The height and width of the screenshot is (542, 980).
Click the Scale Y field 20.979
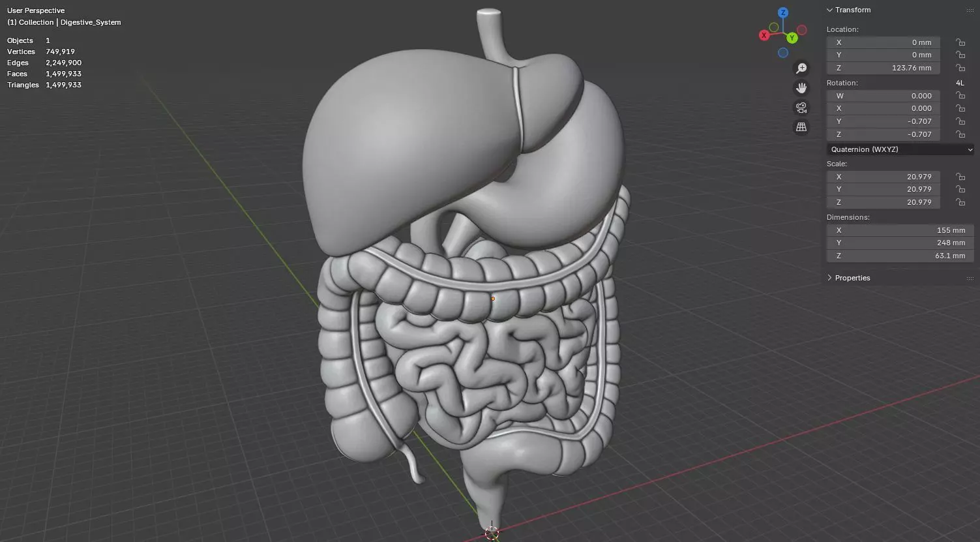[883, 189]
